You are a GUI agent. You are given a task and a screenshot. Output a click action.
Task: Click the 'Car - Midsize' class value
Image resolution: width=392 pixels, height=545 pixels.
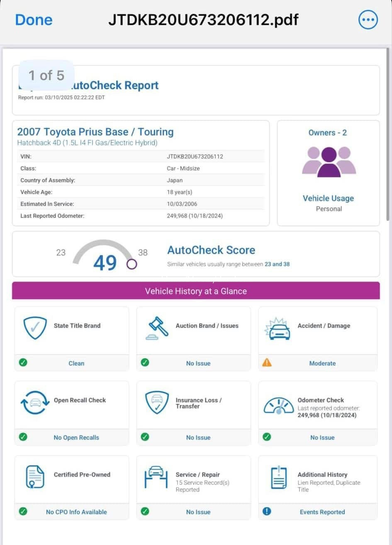tap(183, 169)
